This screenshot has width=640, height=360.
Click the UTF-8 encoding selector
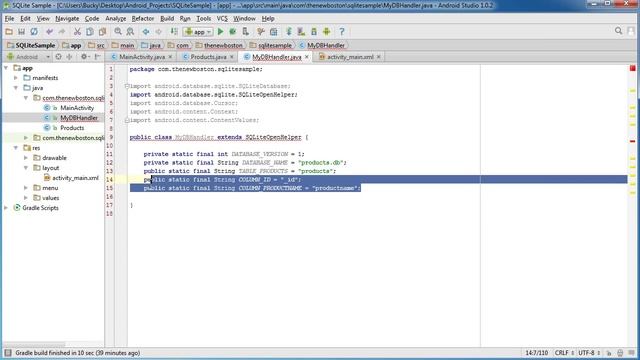589,353
